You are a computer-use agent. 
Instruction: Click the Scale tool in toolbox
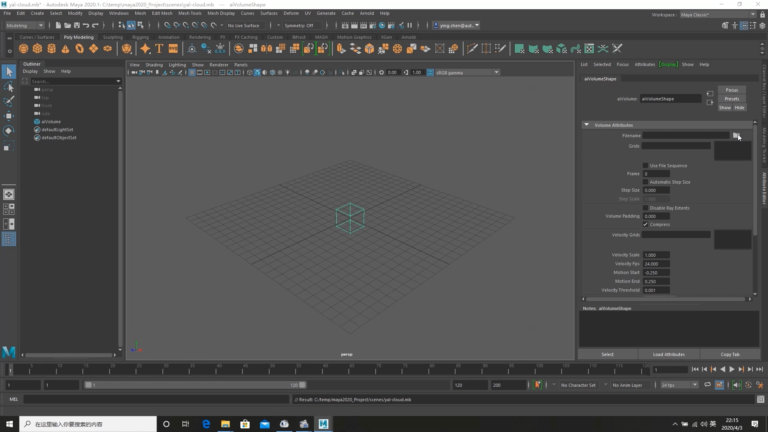click(x=8, y=146)
